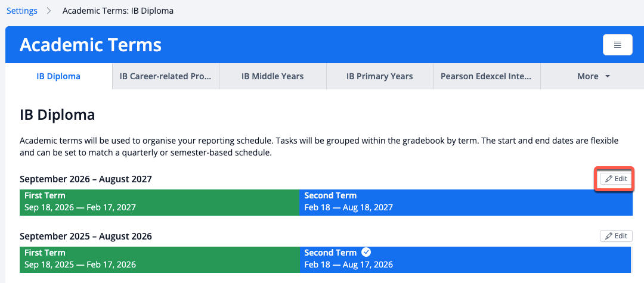Click the pencil Edit for September 2025 – August 2026
644x283 pixels.
[x=616, y=236]
